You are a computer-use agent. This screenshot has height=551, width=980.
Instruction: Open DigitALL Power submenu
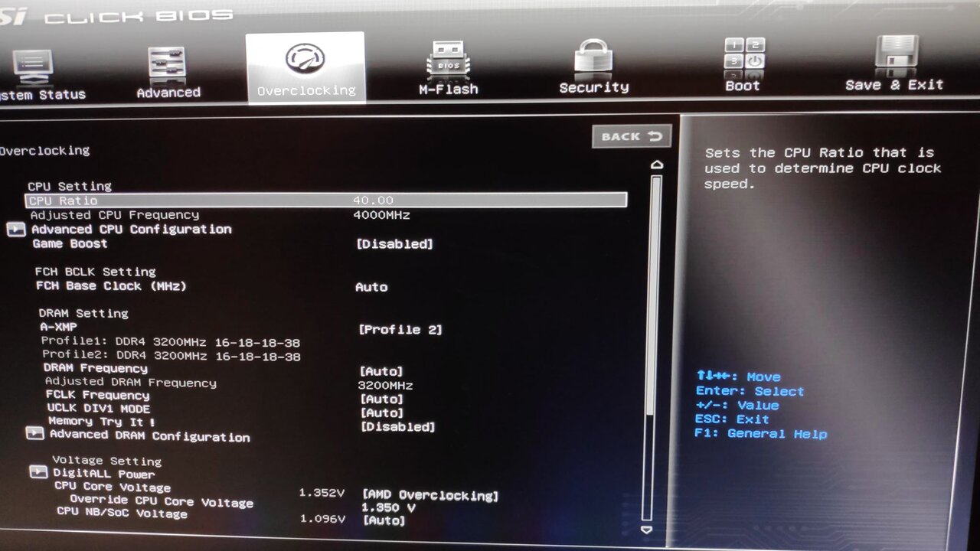pyautogui.click(x=104, y=474)
